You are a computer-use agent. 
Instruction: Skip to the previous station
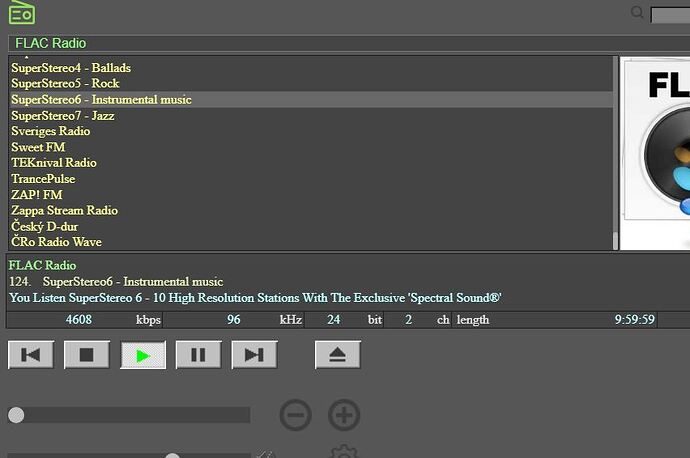click(x=31, y=355)
